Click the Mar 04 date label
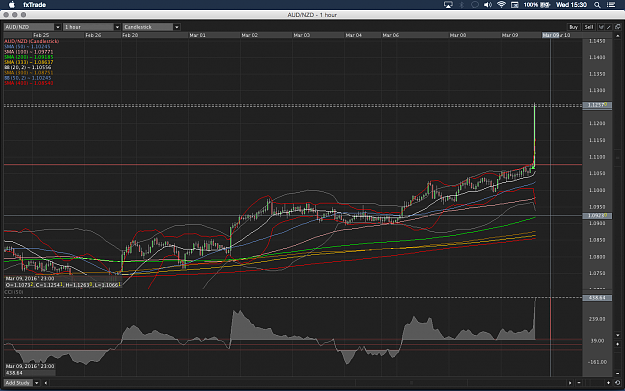Image resolution: width=625 pixels, height=391 pixels. [x=354, y=35]
